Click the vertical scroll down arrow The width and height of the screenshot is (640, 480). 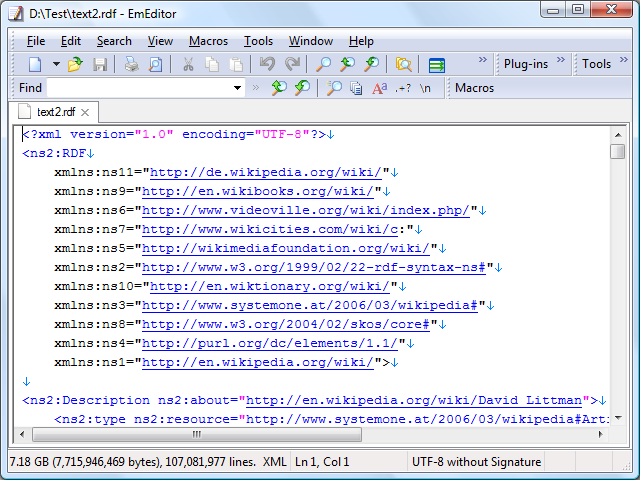[x=618, y=418]
